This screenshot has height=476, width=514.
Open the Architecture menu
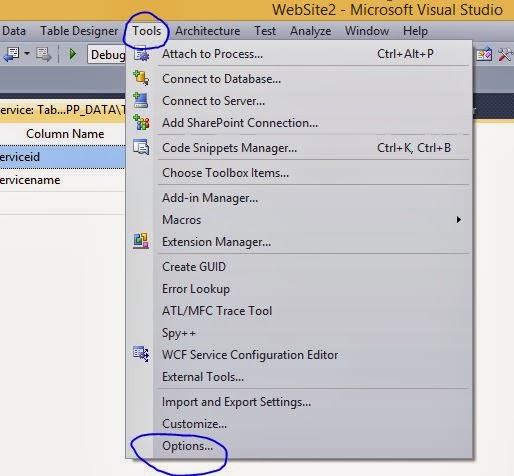pyautogui.click(x=207, y=31)
